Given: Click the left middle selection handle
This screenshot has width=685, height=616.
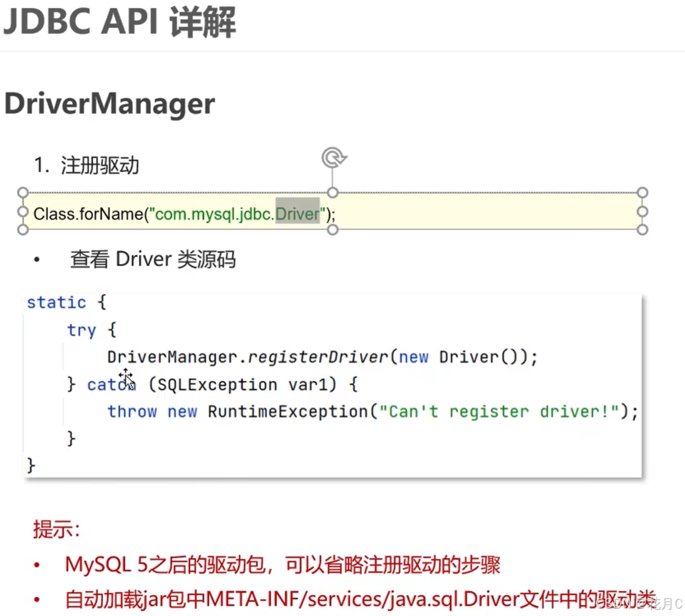Looking at the screenshot, I should (x=23, y=212).
